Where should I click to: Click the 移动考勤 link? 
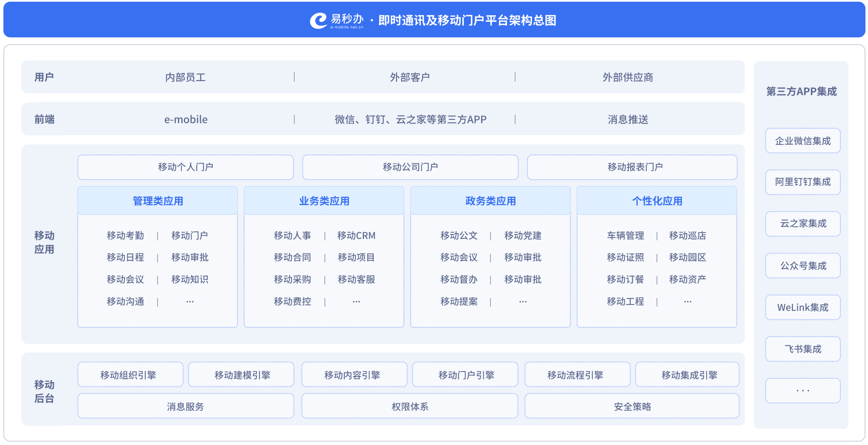pos(125,236)
